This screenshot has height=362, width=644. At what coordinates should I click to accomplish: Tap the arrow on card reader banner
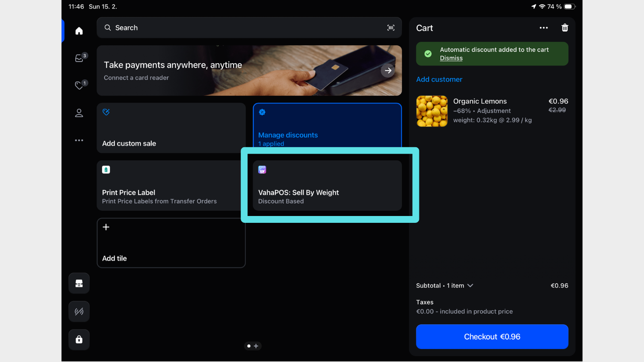point(388,70)
